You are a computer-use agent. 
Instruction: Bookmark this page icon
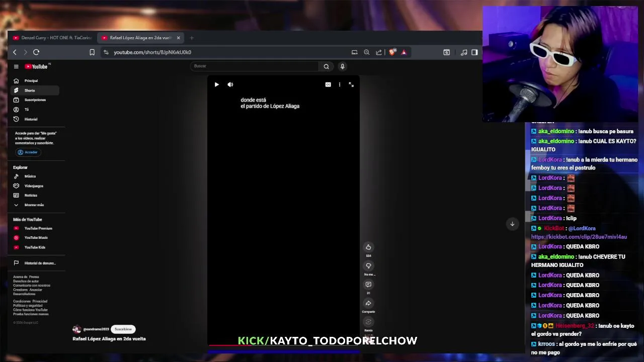92,52
